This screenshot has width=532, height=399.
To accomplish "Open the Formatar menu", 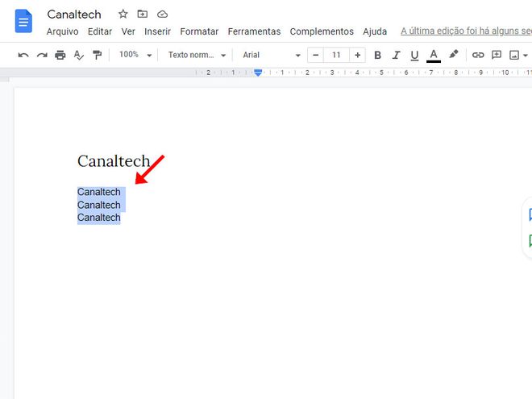I will point(199,31).
